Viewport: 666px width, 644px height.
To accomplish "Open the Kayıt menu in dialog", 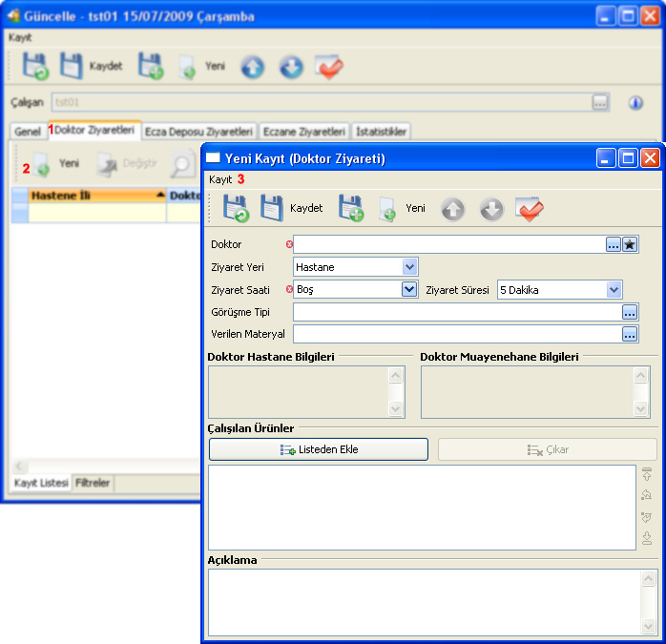I will pos(220,179).
